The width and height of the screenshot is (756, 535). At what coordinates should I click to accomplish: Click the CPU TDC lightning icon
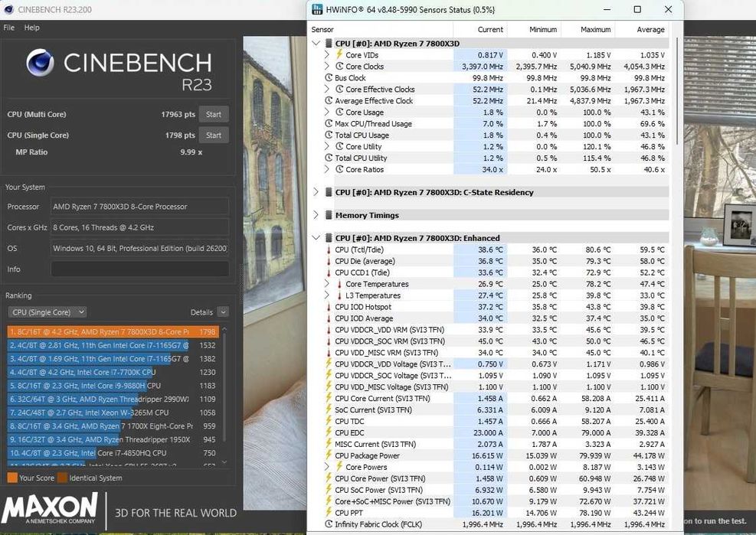click(329, 421)
